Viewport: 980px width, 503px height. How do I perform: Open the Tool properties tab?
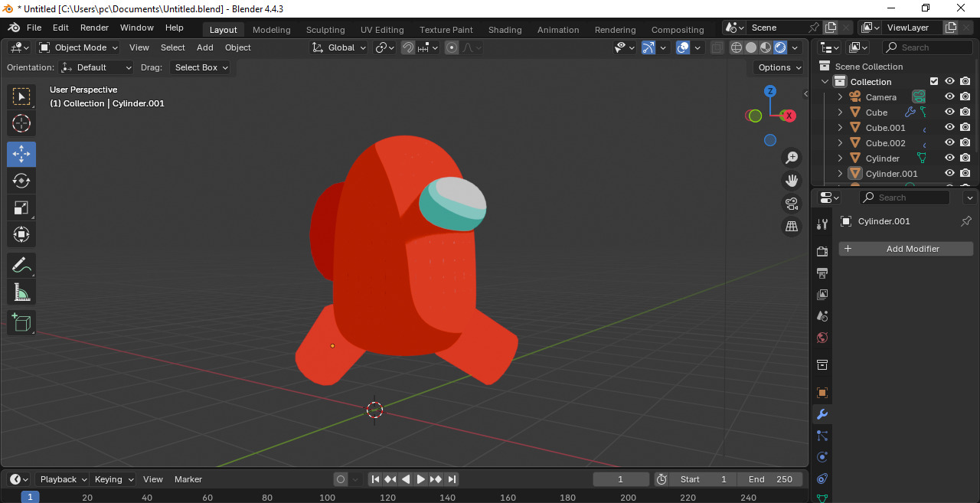coord(822,224)
